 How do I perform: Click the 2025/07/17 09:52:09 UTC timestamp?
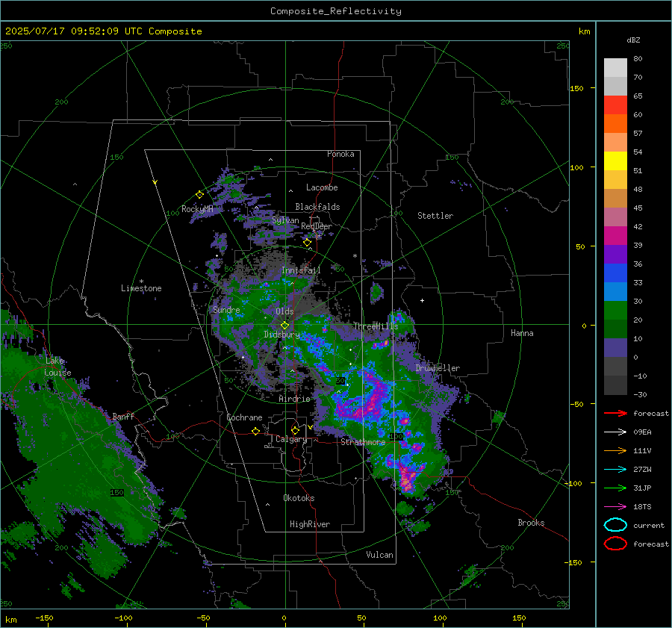pos(104,31)
